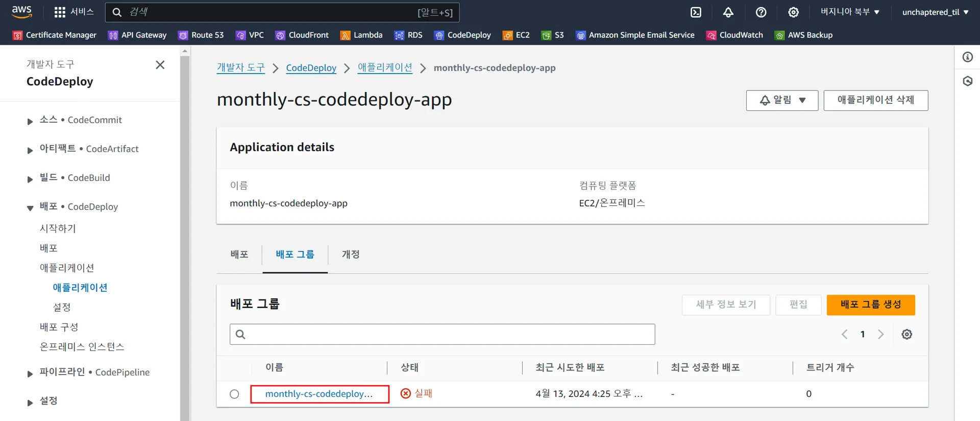Click the 배포 그룹 생성 button
This screenshot has width=980, height=421.
870,305
